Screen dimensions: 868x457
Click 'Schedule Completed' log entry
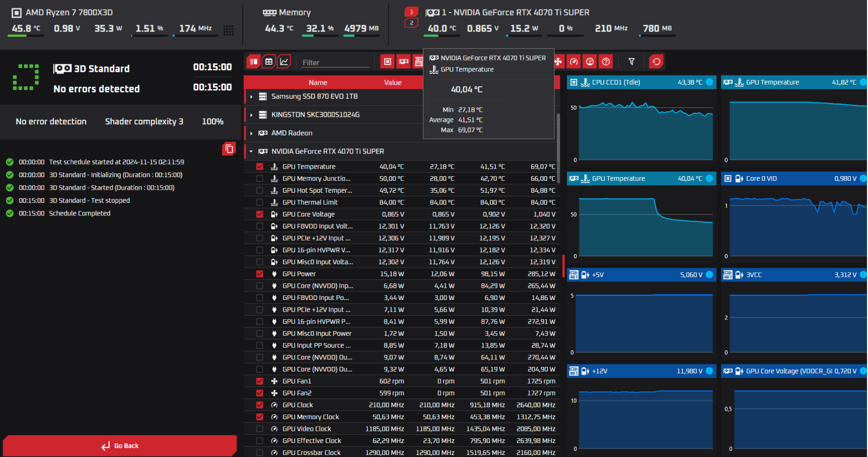pyautogui.click(x=80, y=213)
